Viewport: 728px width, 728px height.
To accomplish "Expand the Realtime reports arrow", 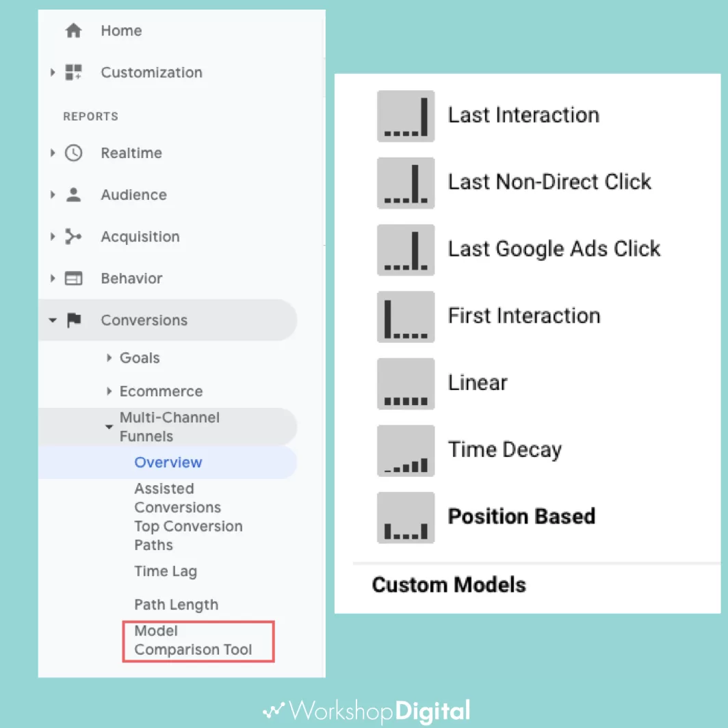I will point(53,153).
